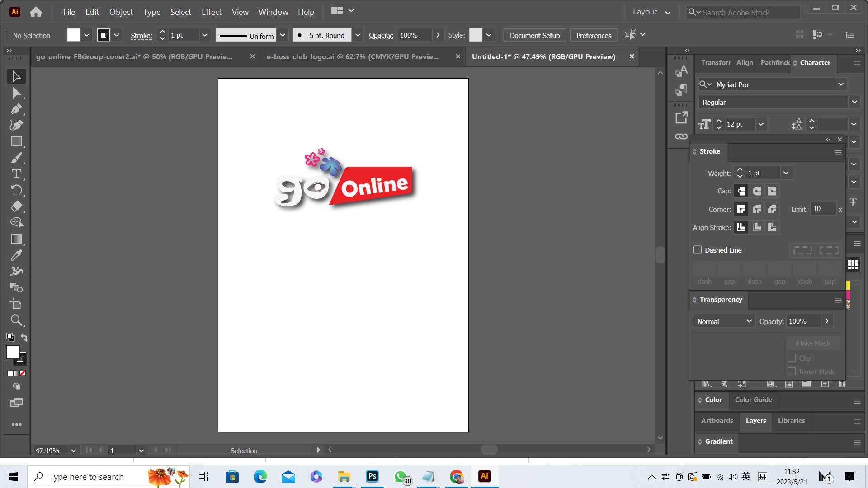The image size is (868, 488).
Task: Select the Paintbrush tool
Action: [x=16, y=158]
